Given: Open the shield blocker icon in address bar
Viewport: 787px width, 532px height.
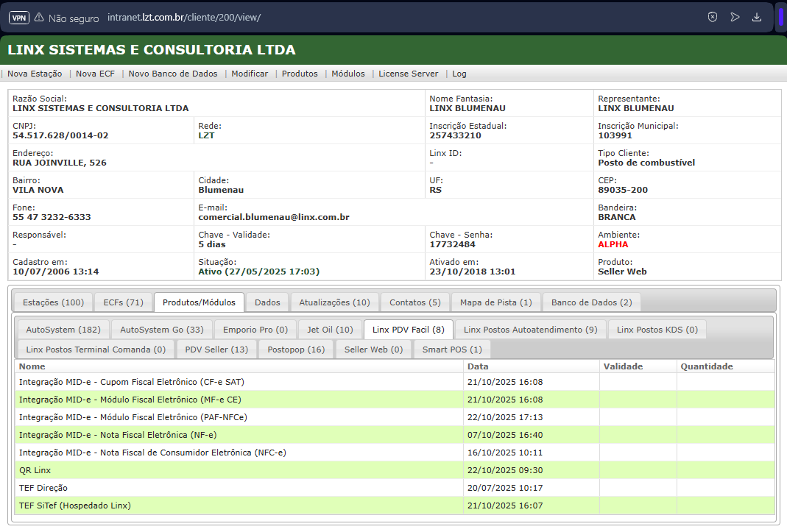Looking at the screenshot, I should click(712, 17).
